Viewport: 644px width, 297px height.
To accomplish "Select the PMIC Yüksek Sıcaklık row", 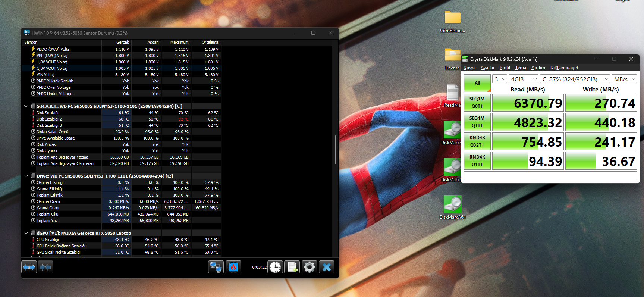I will tap(121, 81).
